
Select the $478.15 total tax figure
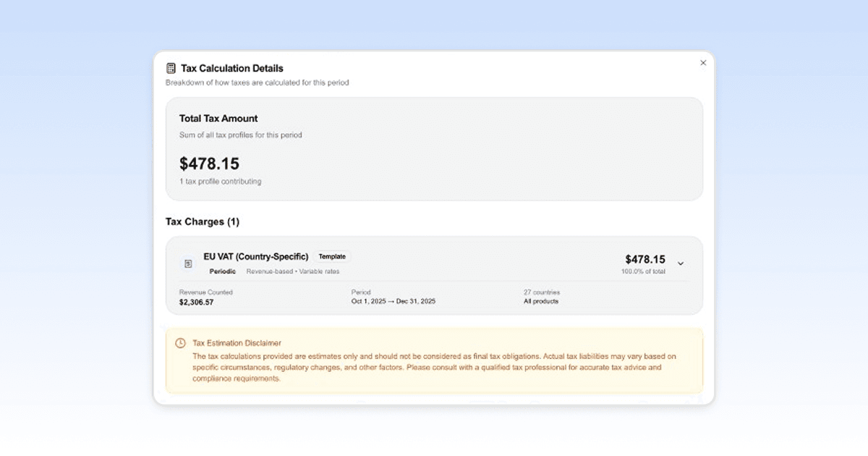coord(210,164)
